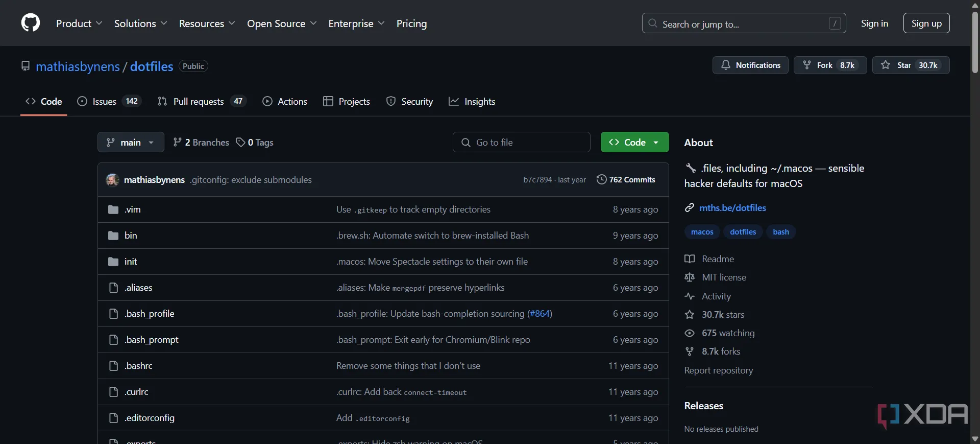Click the repository icon beside mathiasbynens
The width and height of the screenshot is (980, 444).
pyautogui.click(x=26, y=66)
